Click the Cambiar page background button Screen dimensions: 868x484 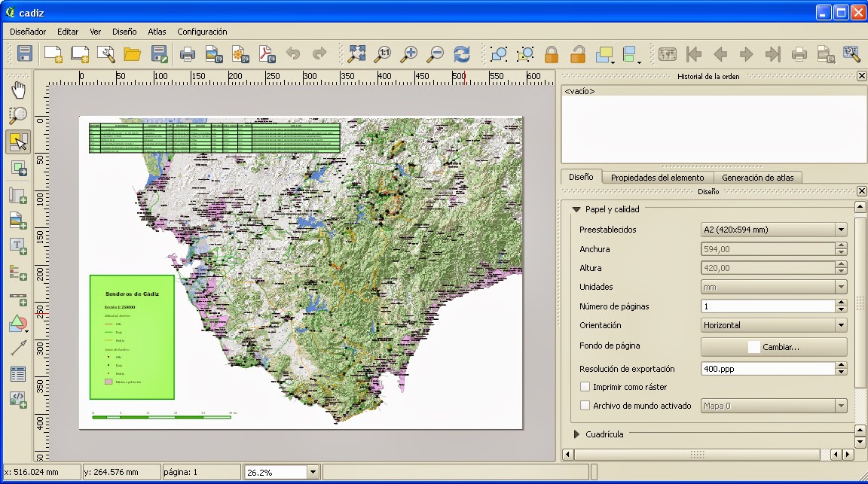click(x=774, y=347)
